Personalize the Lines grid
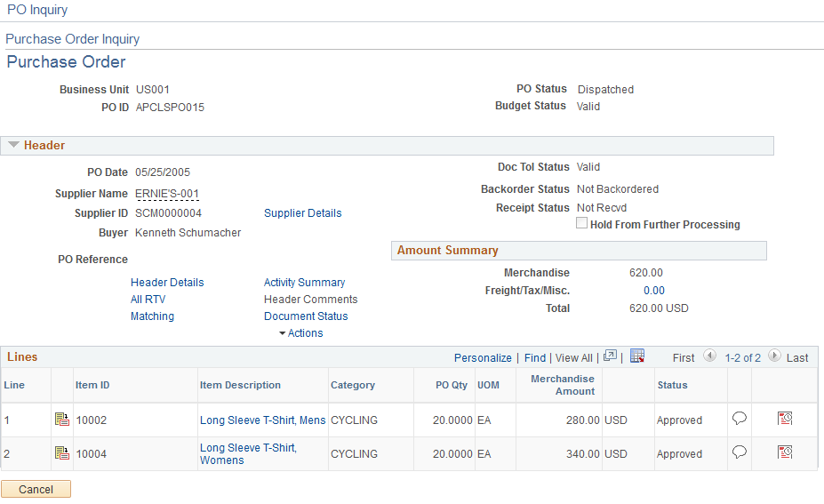 click(x=483, y=358)
